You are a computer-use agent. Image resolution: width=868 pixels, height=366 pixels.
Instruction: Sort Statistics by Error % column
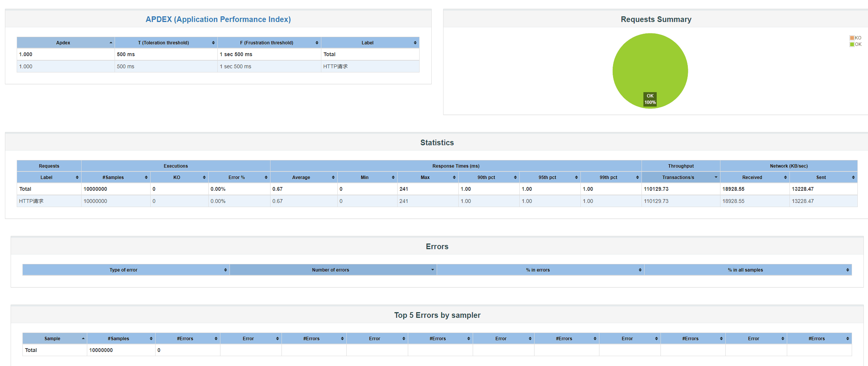[x=239, y=177]
